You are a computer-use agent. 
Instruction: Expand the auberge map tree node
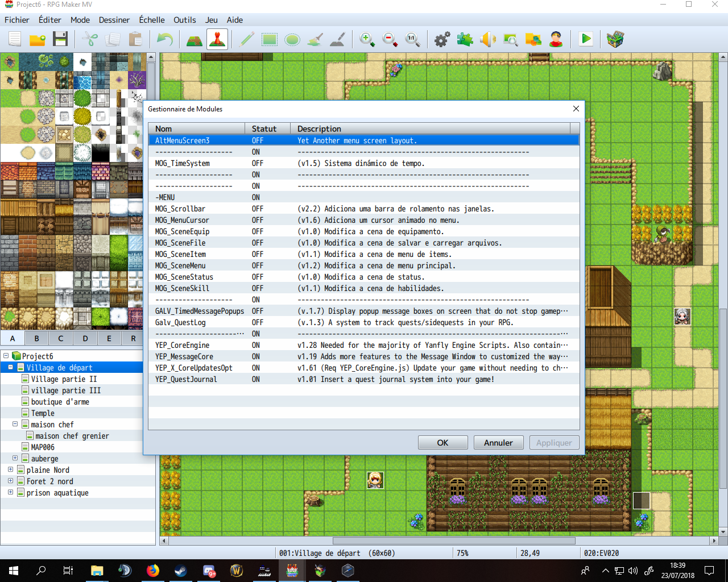coord(15,458)
